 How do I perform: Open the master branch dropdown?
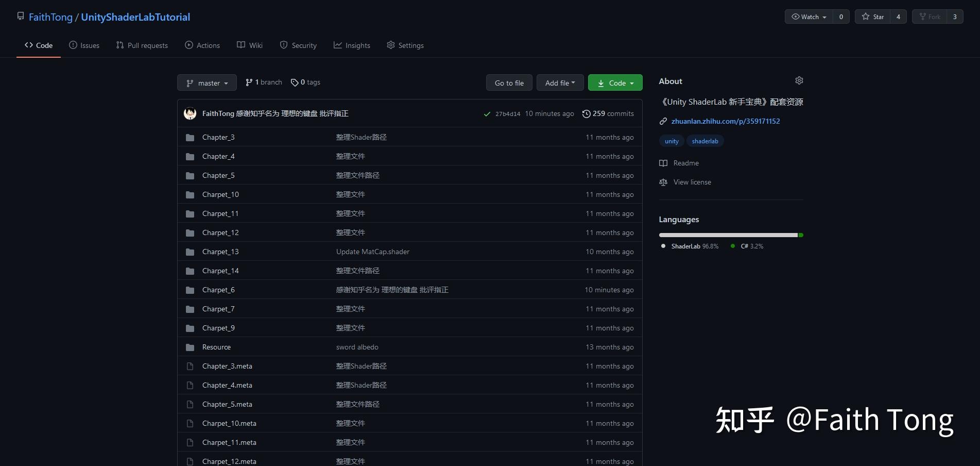pos(207,82)
